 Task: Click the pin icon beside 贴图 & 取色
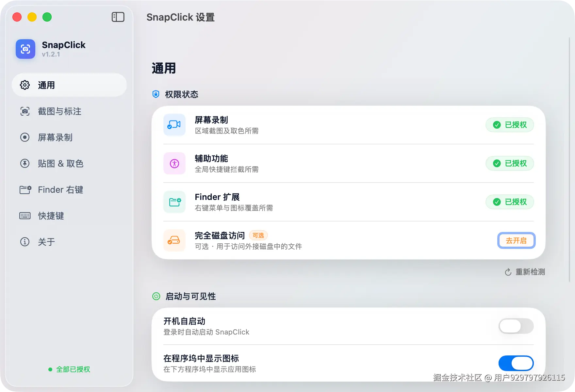pyautogui.click(x=25, y=163)
